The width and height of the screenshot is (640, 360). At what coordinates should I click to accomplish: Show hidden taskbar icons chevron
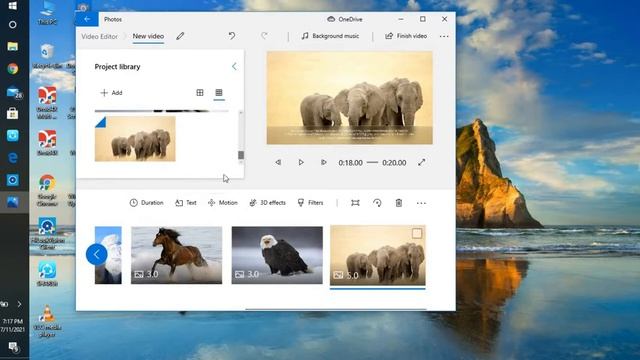click(19, 304)
